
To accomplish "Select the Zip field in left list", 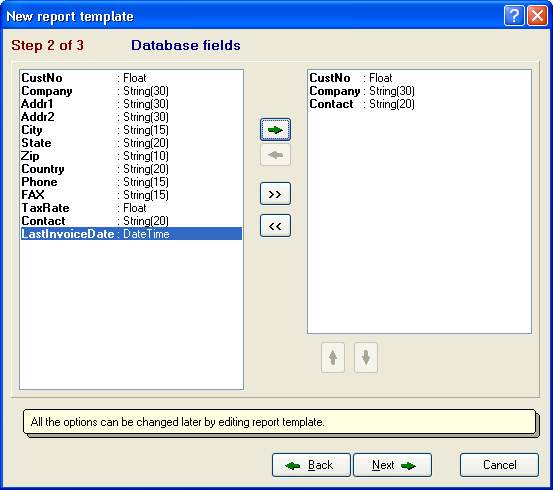I will tap(131, 156).
